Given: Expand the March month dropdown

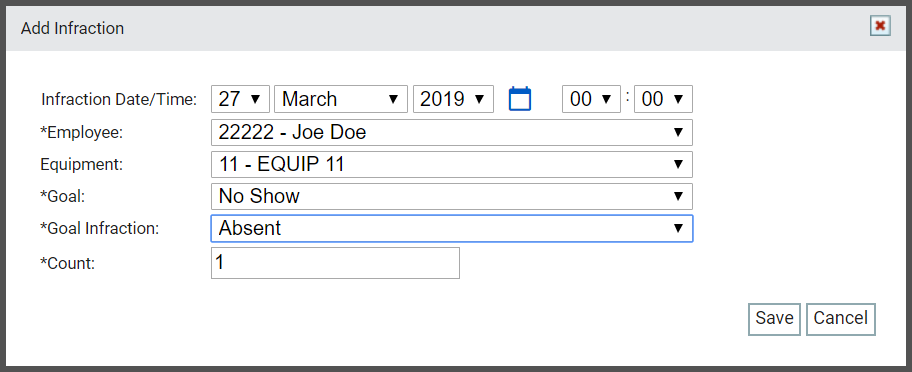Looking at the screenshot, I should click(x=340, y=99).
